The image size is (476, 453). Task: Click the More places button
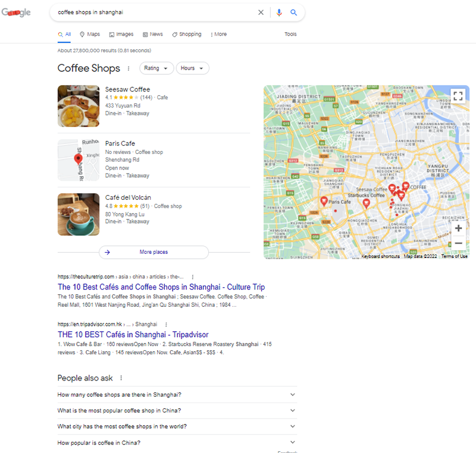tap(154, 252)
